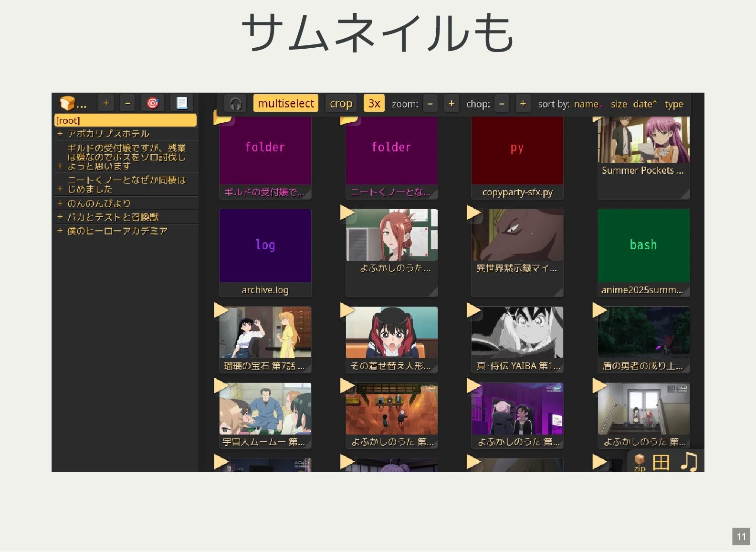
Task: Click the 宇宙人ムームー file name label
Action: pos(264,442)
